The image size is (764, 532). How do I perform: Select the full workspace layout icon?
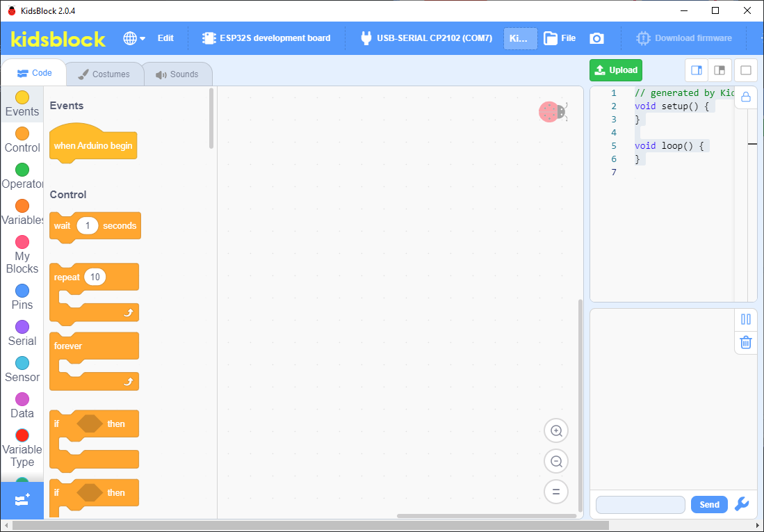745,70
